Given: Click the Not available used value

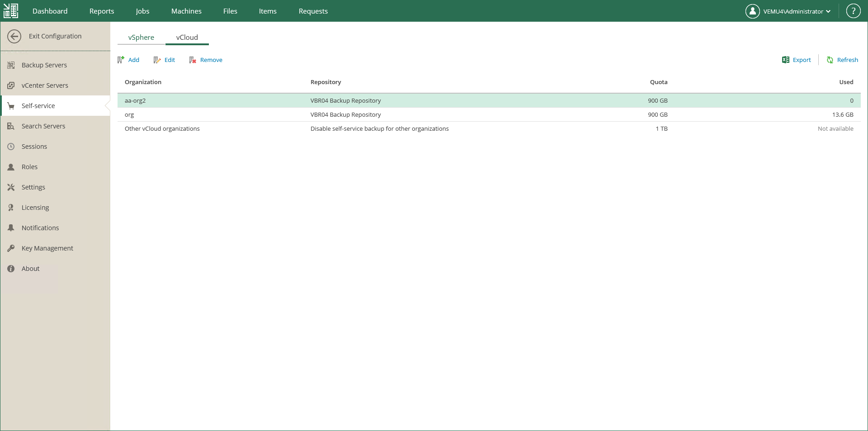Looking at the screenshot, I should 835,128.
